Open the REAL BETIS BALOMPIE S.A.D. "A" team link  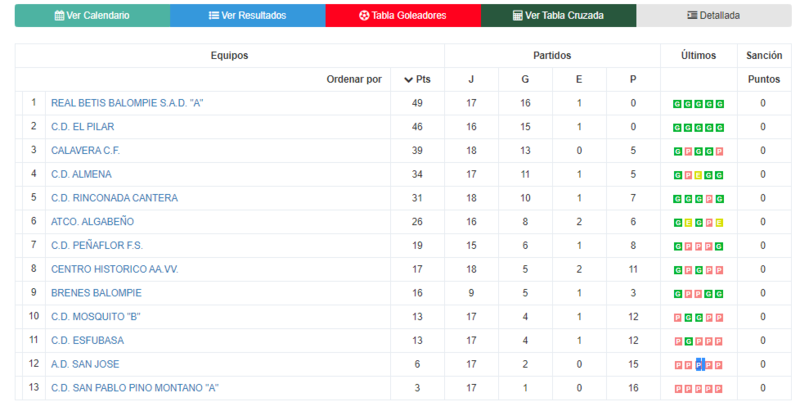point(127,103)
